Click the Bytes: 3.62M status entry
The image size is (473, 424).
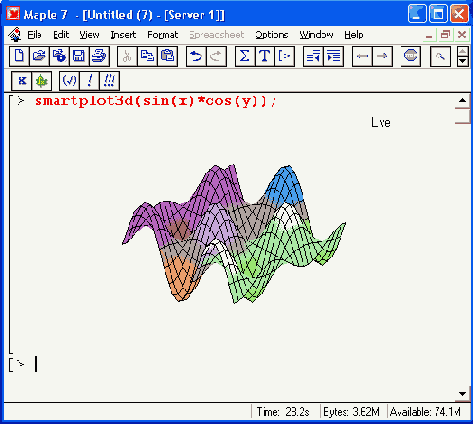pos(351,412)
